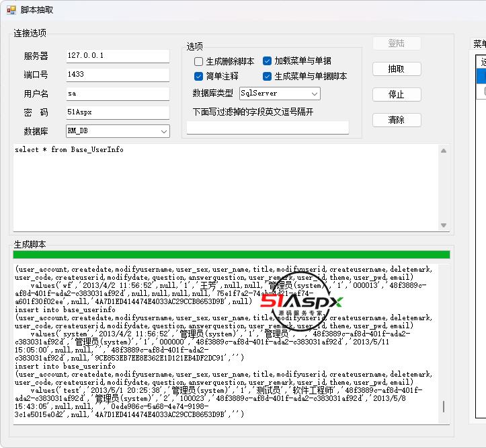Screen dimensions: 486x448
Task: Click the disabled 登陆 button
Action: pyautogui.click(x=397, y=44)
